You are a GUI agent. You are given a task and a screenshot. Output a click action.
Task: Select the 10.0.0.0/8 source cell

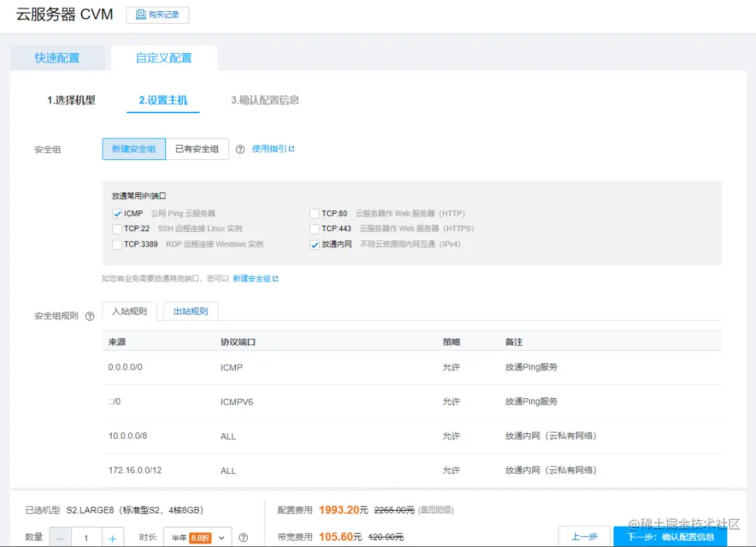[x=128, y=436]
